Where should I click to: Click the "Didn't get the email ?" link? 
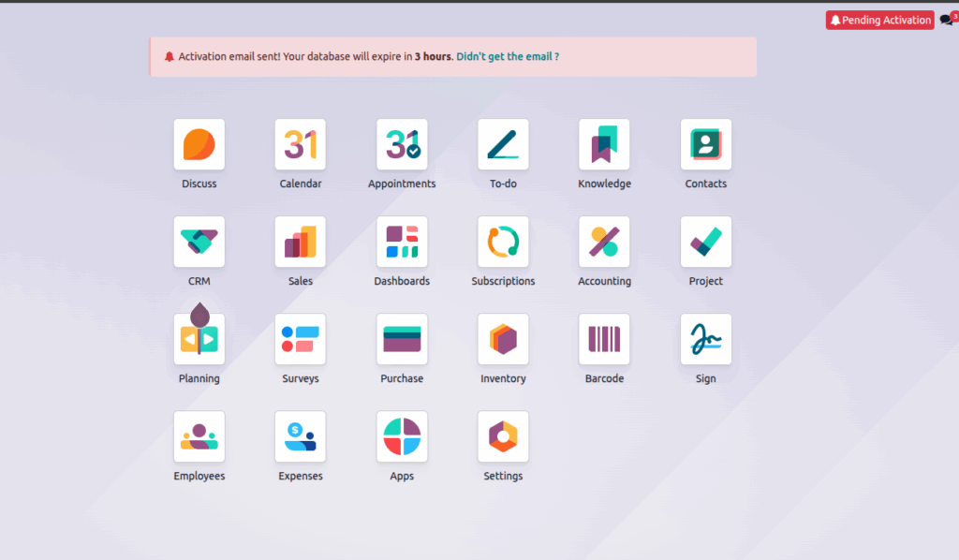point(508,56)
